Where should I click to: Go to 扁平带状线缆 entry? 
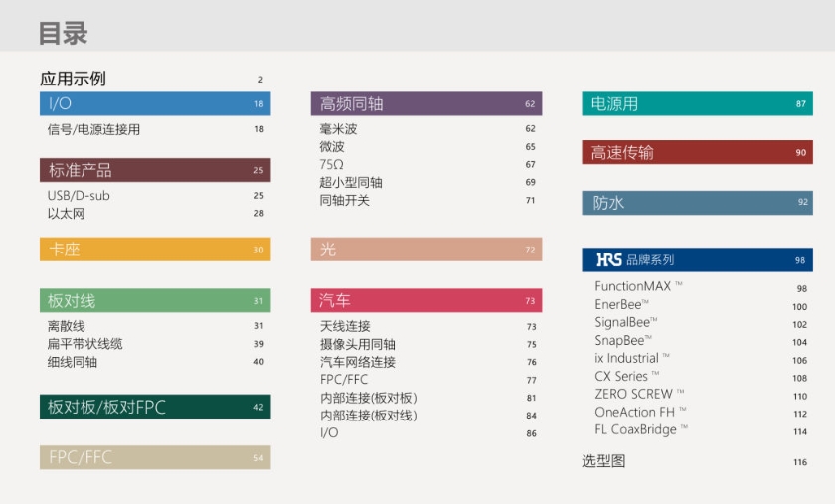[x=85, y=344]
